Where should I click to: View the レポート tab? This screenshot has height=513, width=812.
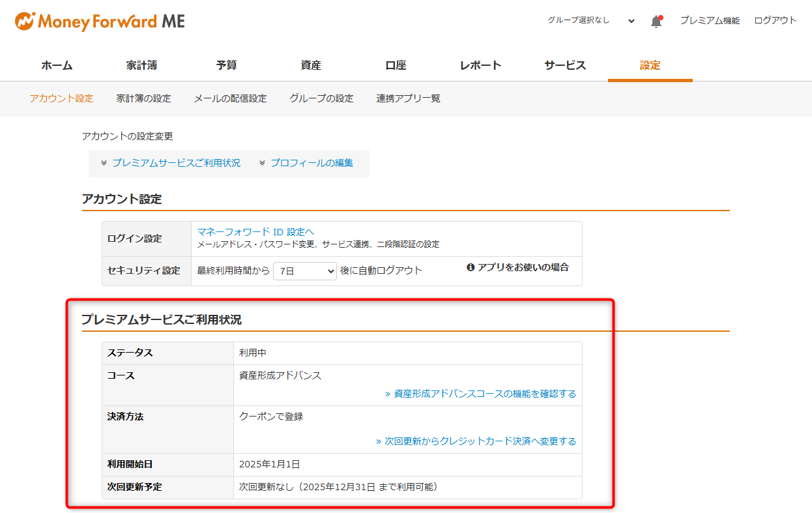480,65
